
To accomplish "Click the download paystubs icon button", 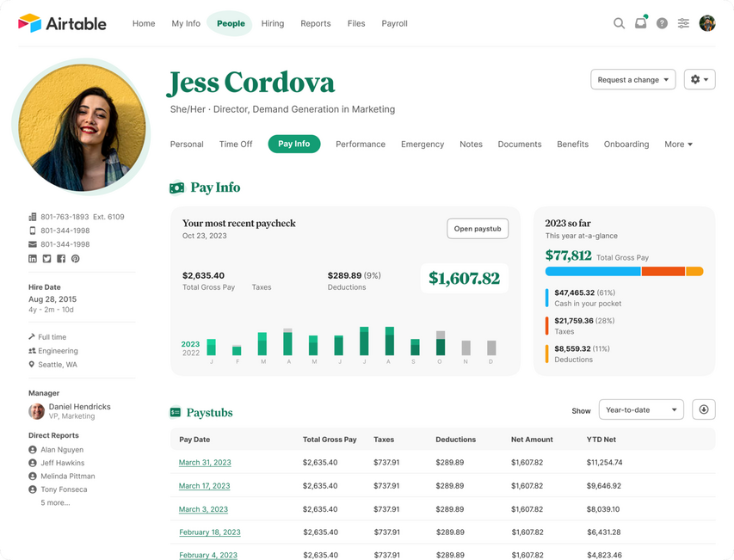I will (x=703, y=409).
